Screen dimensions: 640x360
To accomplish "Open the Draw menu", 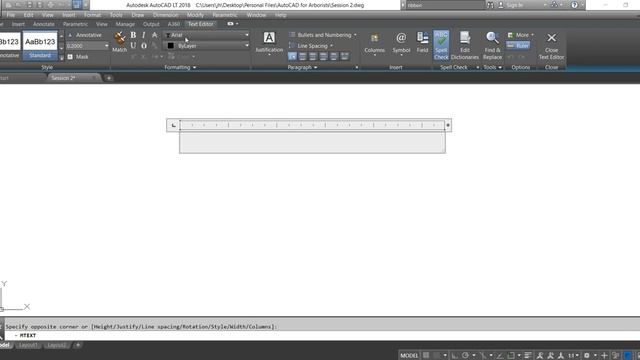I will tap(138, 15).
